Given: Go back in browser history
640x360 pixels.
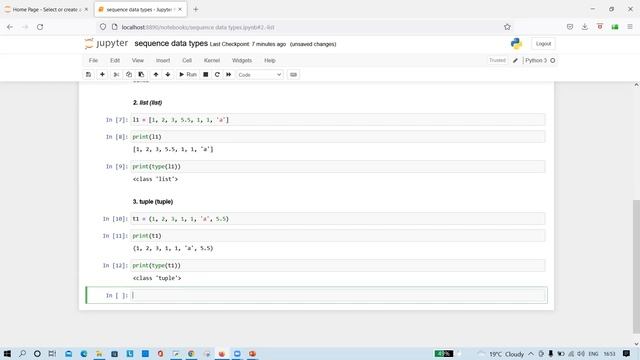Looking at the screenshot, I should tap(10, 27).
